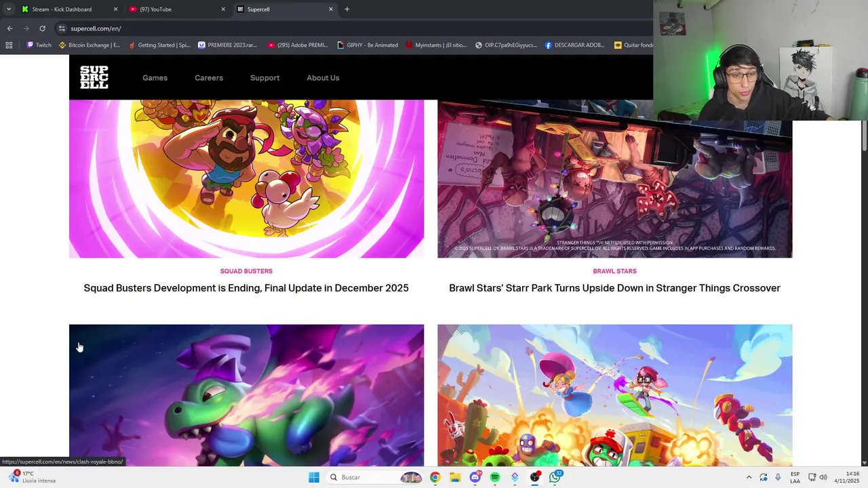Open the Chrome apps grid icon
The height and width of the screenshot is (488, 868).
point(9,45)
